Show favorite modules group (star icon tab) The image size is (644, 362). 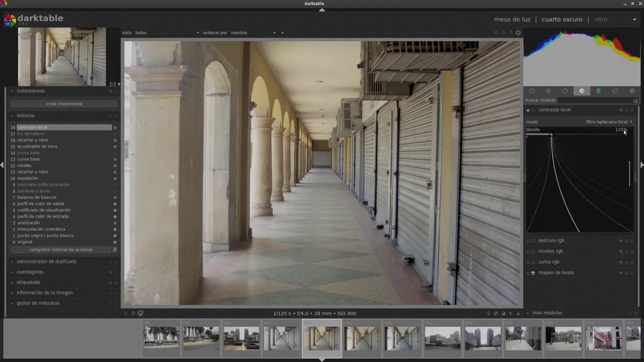click(548, 91)
